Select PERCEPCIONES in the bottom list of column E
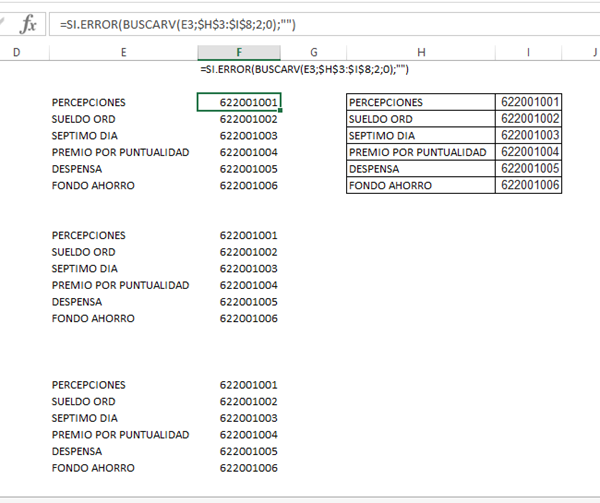 click(x=89, y=385)
